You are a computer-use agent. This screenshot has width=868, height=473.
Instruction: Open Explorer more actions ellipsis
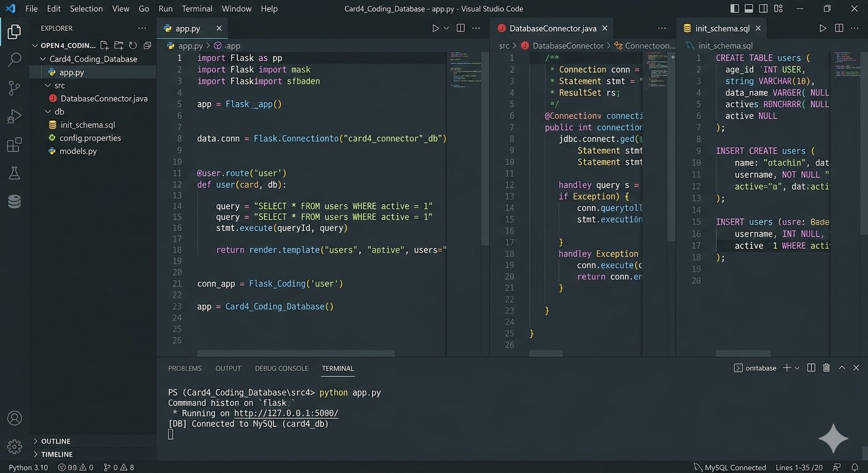142,28
